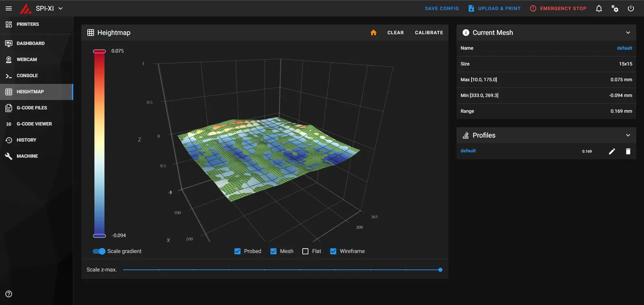This screenshot has height=305, width=644.
Task: Collapse the Current Mesh panel
Action: pos(628,33)
